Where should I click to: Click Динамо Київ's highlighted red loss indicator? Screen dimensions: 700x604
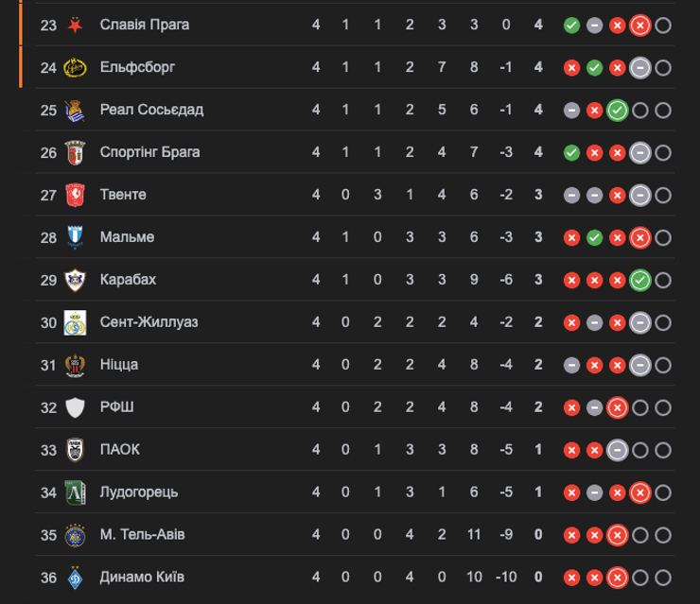coord(618,578)
